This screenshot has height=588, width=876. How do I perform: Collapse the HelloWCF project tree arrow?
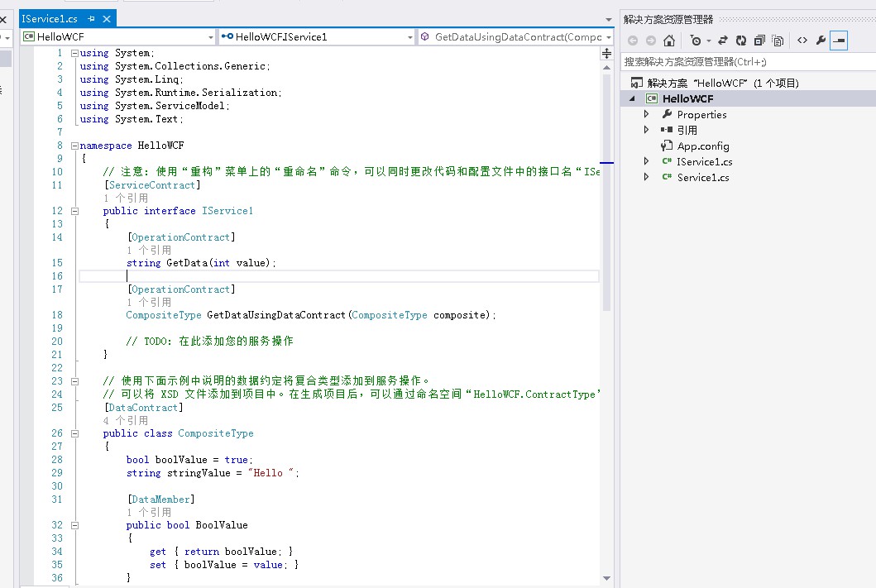click(633, 99)
